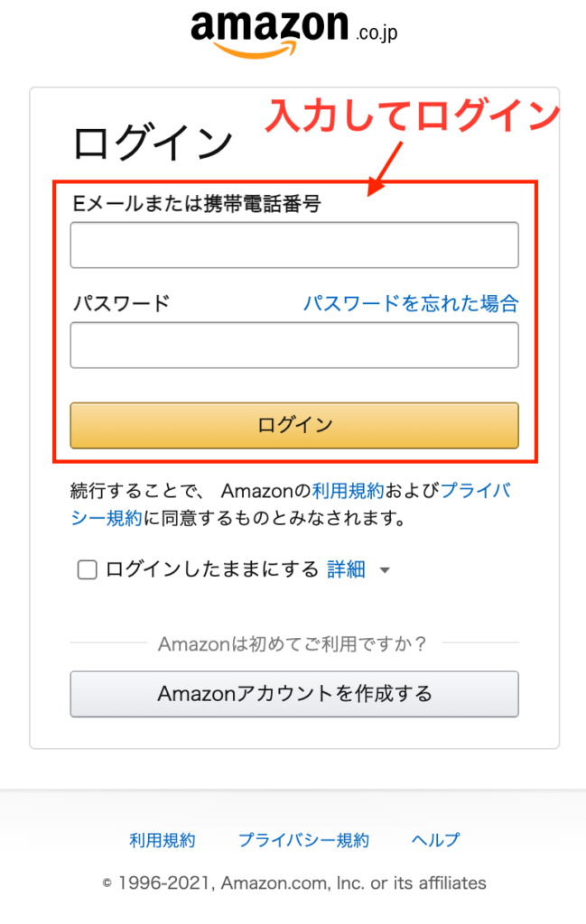Open 利用規約 link in the agreement sentence

pyautogui.click(x=349, y=492)
